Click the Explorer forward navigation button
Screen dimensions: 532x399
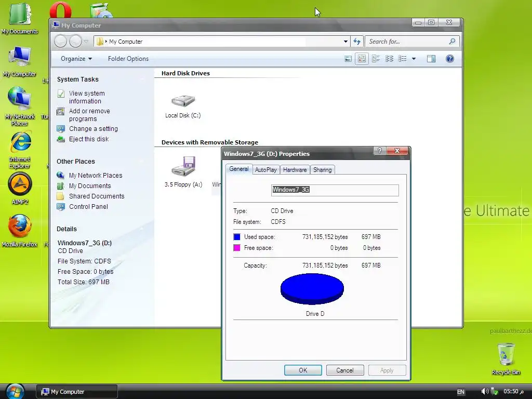pyautogui.click(x=75, y=42)
